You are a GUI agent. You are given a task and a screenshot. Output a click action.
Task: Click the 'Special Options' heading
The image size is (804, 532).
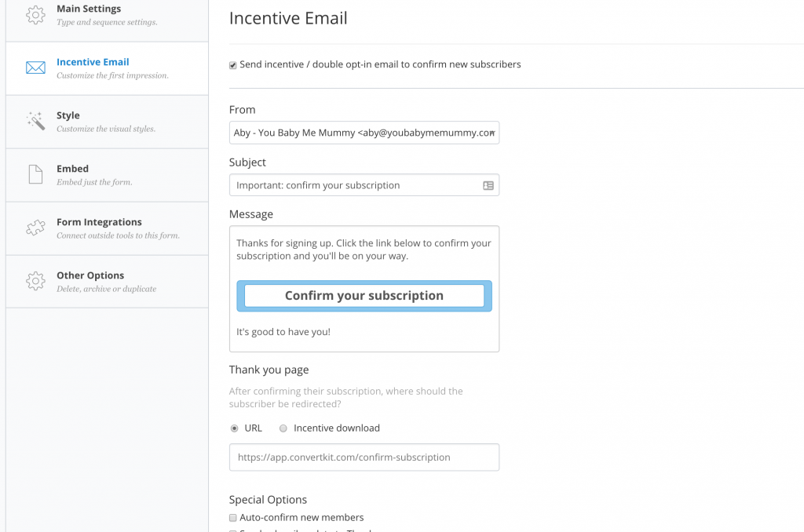(268, 500)
